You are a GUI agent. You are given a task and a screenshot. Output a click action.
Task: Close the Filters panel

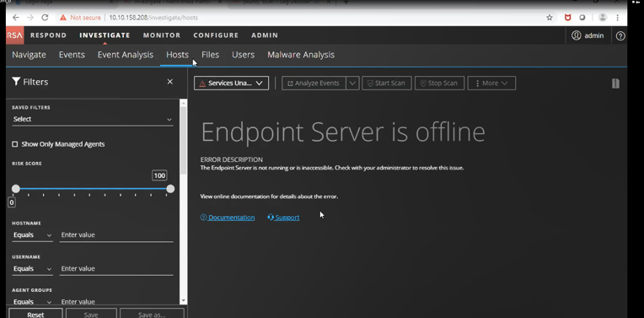pos(170,82)
